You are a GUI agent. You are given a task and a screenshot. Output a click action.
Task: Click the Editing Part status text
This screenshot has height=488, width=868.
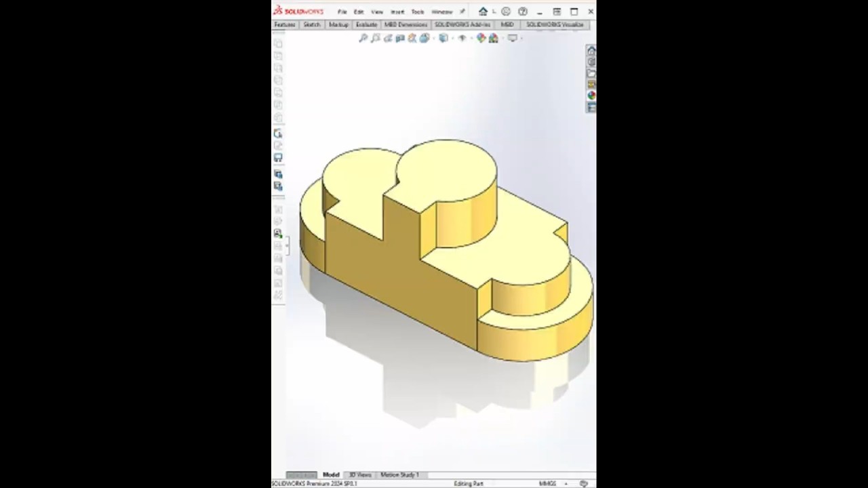coord(469,484)
